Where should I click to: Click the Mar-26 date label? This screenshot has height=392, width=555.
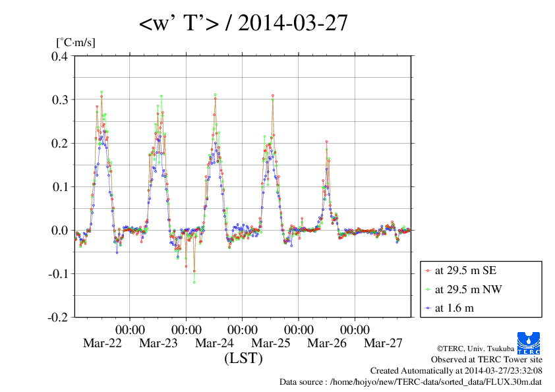[x=327, y=343]
